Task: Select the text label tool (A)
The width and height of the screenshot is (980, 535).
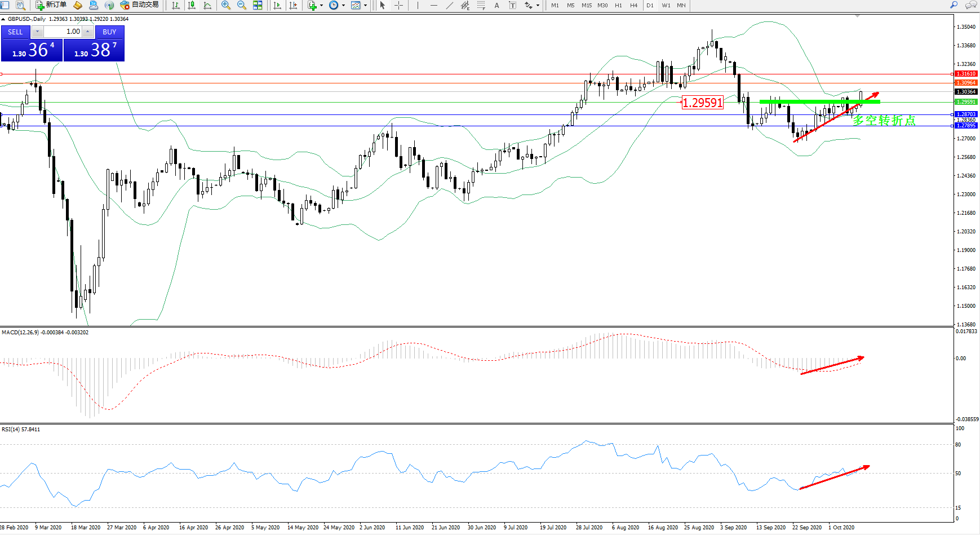Action: tap(496, 5)
